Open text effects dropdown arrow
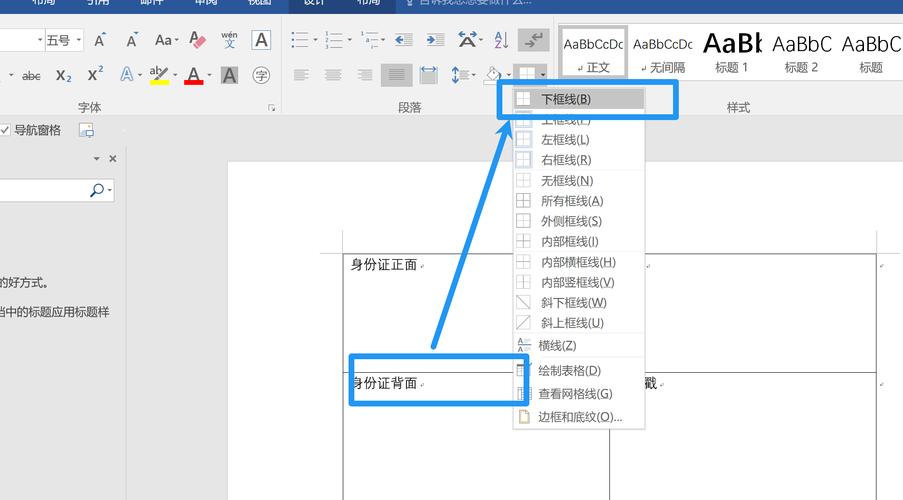This screenshot has height=500, width=903. (140, 75)
